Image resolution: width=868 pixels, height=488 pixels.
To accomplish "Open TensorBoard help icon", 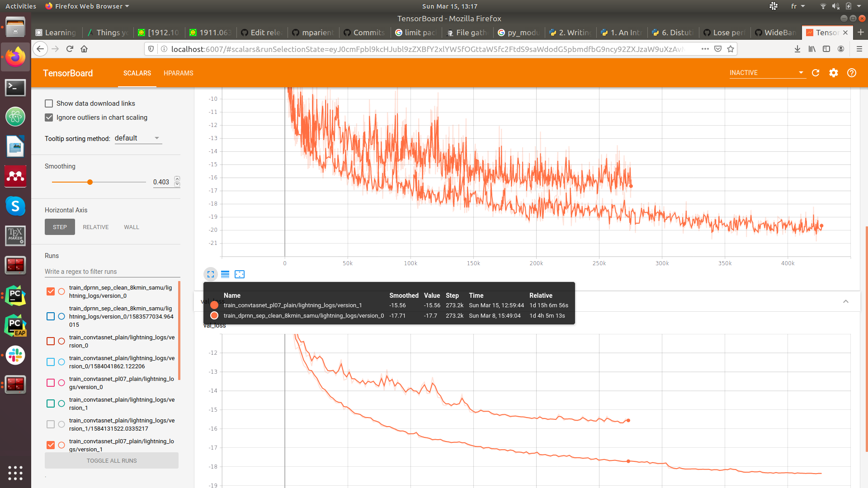I will tap(852, 73).
